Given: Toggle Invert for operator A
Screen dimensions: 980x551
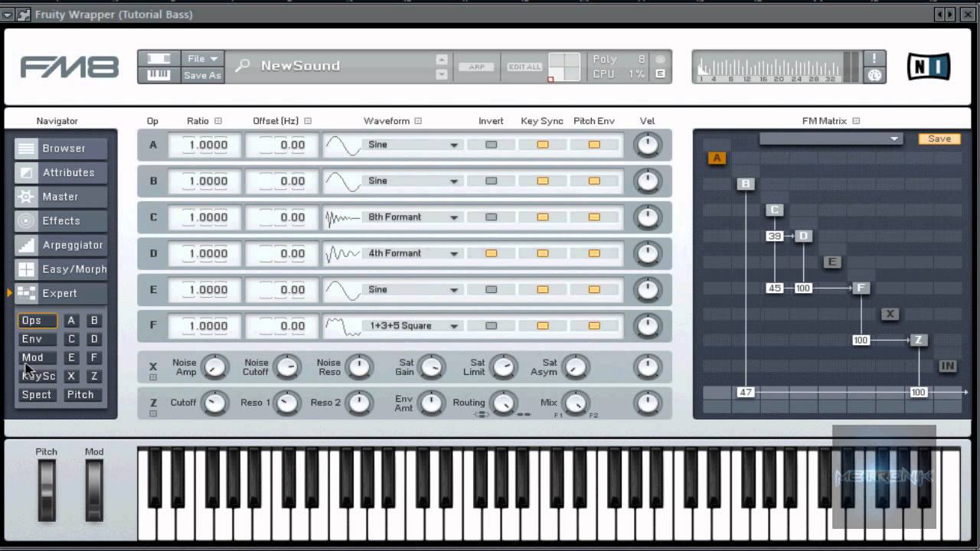Looking at the screenshot, I should point(491,145).
